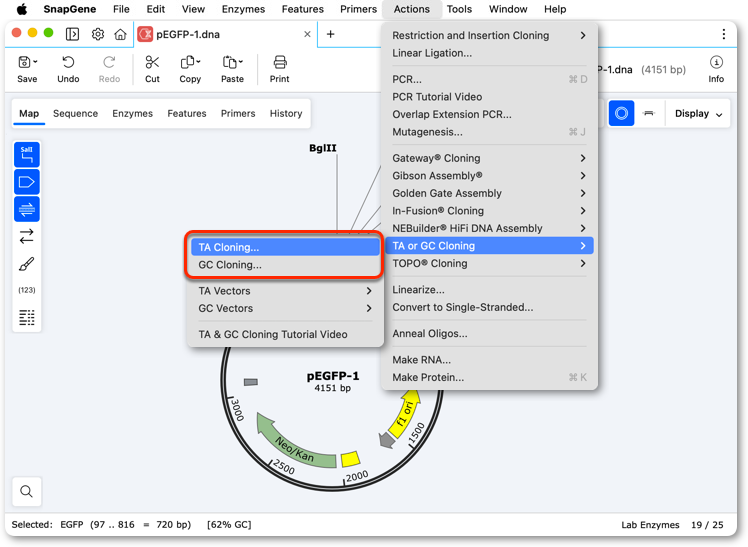Screen dimensions: 748x547
Task: Switch to the History tab
Action: click(286, 114)
